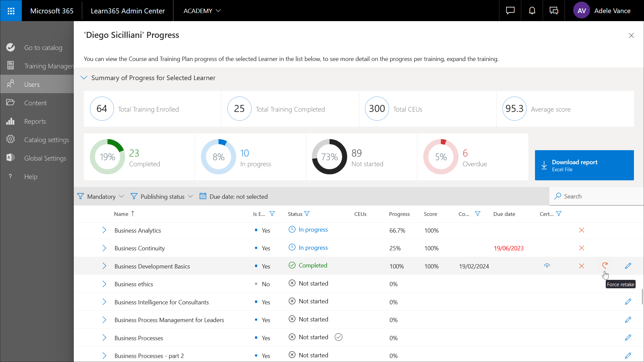Download report Excel File
This screenshot has width=644, height=362.
click(584, 165)
